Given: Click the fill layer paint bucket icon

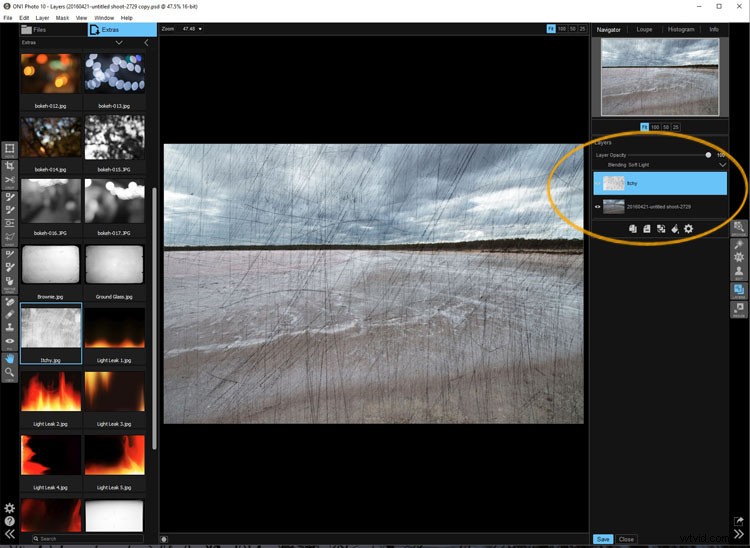Looking at the screenshot, I should pyautogui.click(x=674, y=229).
